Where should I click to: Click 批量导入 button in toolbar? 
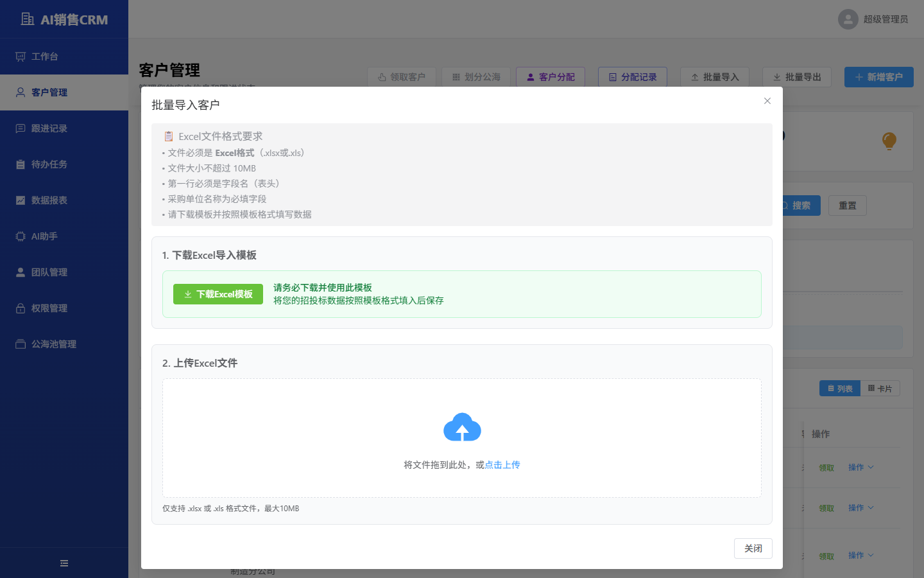715,77
